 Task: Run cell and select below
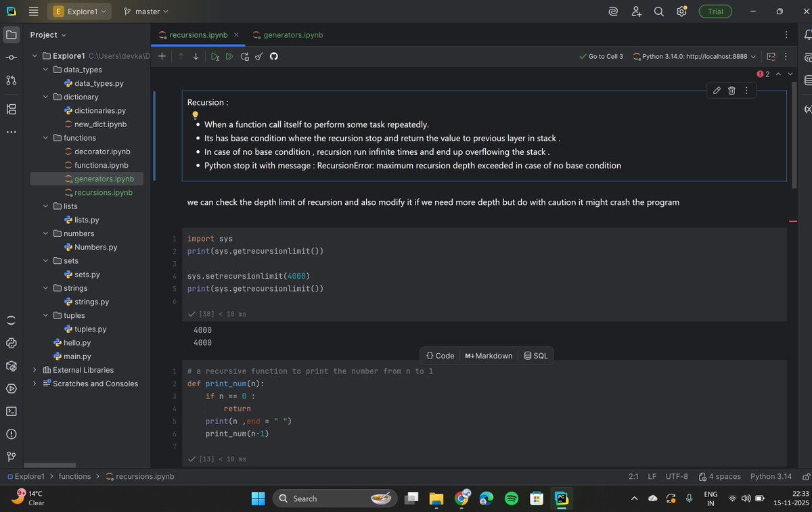[x=215, y=56]
